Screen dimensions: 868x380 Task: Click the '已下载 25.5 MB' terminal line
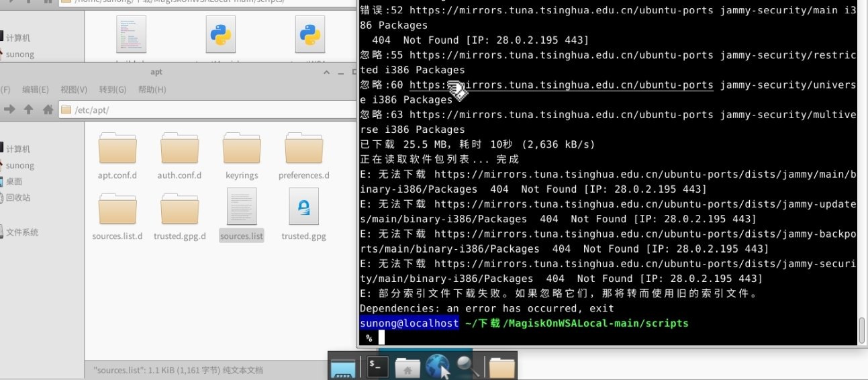click(477, 144)
